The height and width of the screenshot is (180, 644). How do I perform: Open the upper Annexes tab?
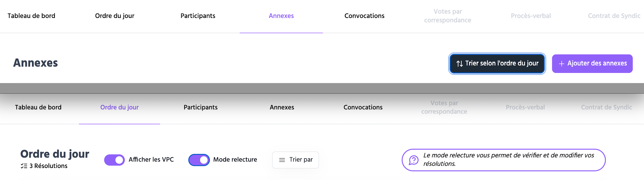(x=281, y=16)
